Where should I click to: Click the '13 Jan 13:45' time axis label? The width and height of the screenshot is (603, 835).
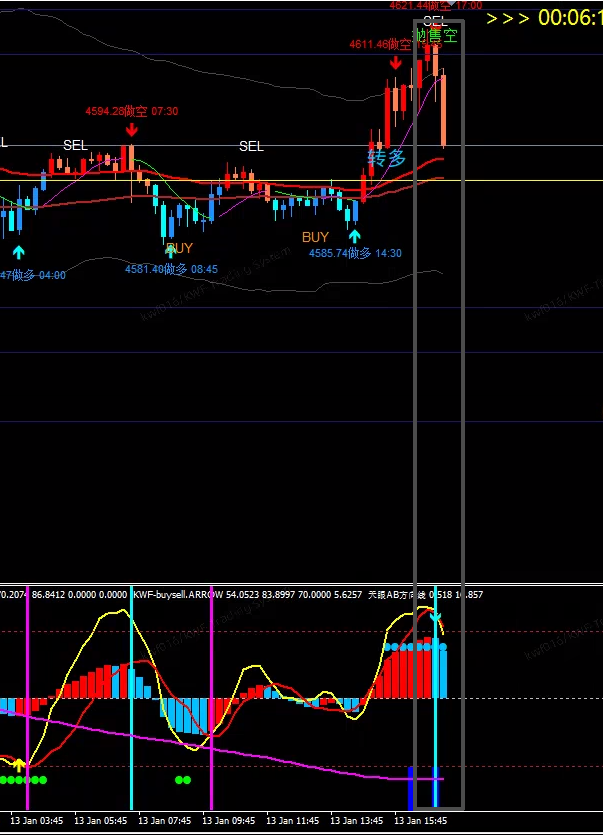pyautogui.click(x=356, y=821)
